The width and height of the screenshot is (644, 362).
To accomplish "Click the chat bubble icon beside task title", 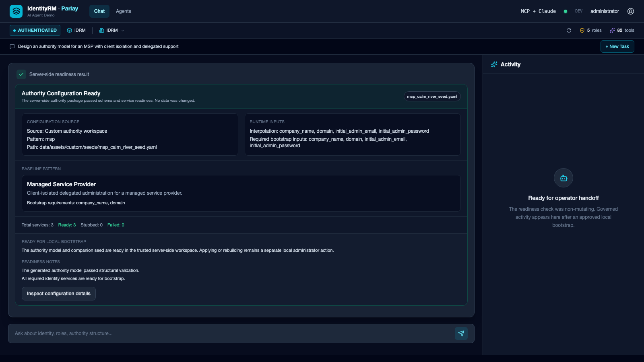I will click(x=12, y=47).
